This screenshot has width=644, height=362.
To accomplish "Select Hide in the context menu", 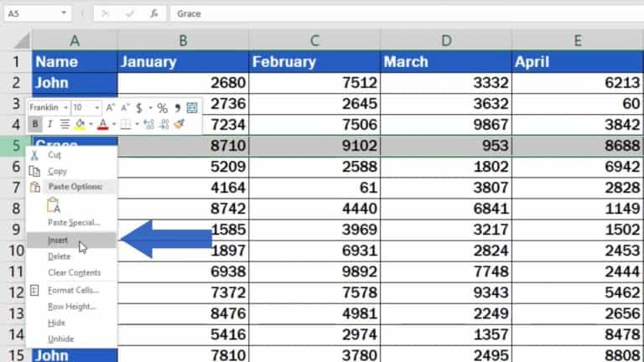I will [55, 323].
